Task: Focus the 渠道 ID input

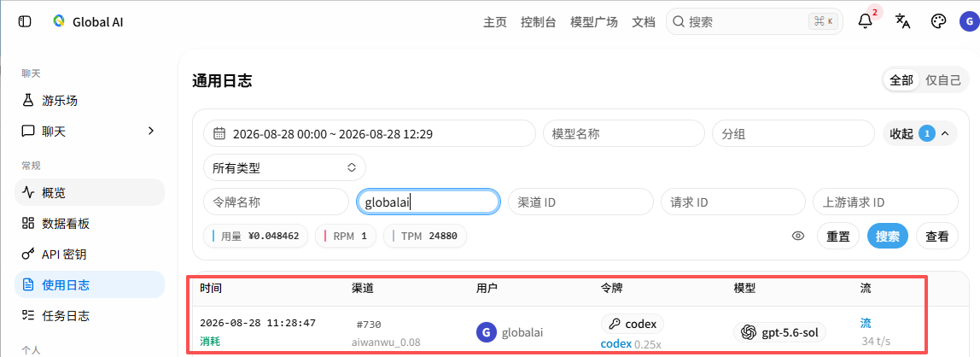Action: click(x=580, y=202)
